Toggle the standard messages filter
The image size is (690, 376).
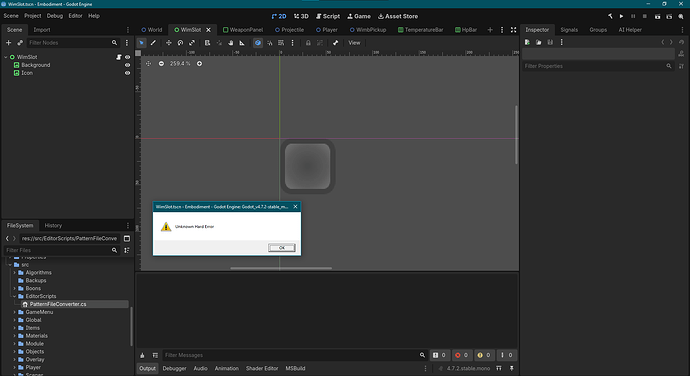(x=439, y=355)
